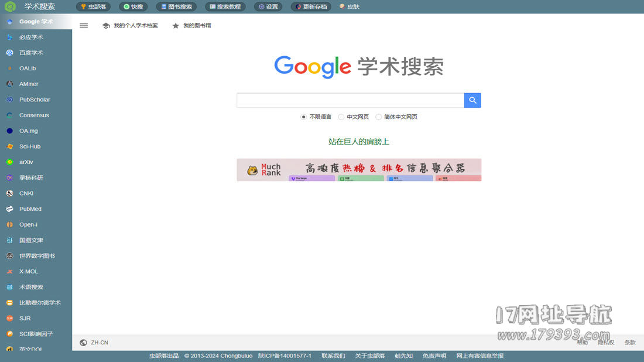Select PubMed in the sidebar

pyautogui.click(x=30, y=209)
